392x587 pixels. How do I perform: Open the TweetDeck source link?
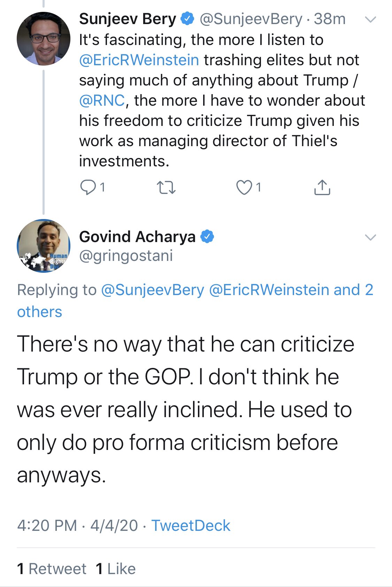pyautogui.click(x=191, y=525)
